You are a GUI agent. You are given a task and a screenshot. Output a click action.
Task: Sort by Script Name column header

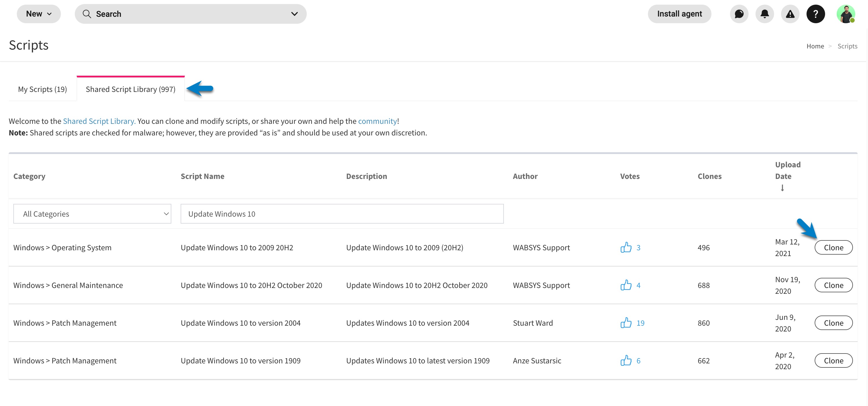point(202,176)
